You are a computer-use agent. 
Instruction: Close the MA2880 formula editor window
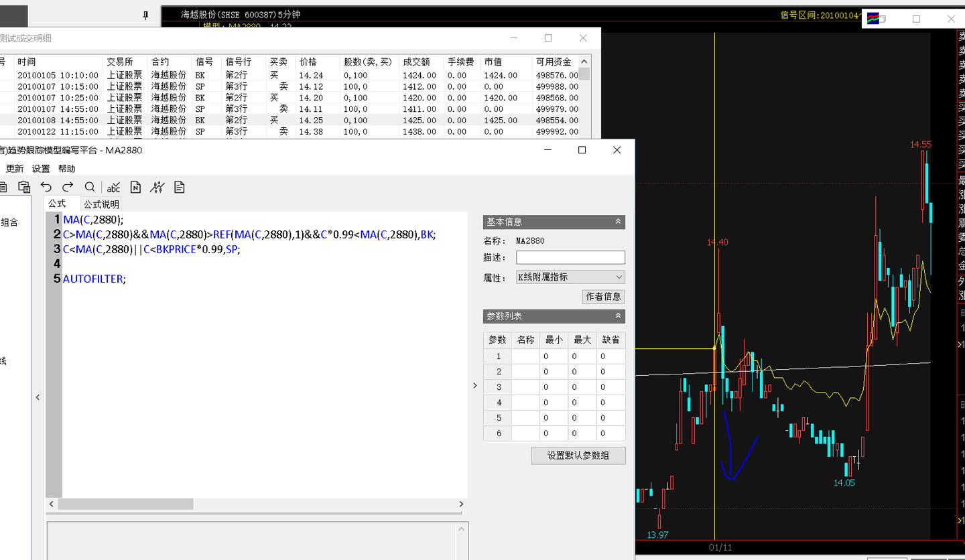pyautogui.click(x=617, y=150)
